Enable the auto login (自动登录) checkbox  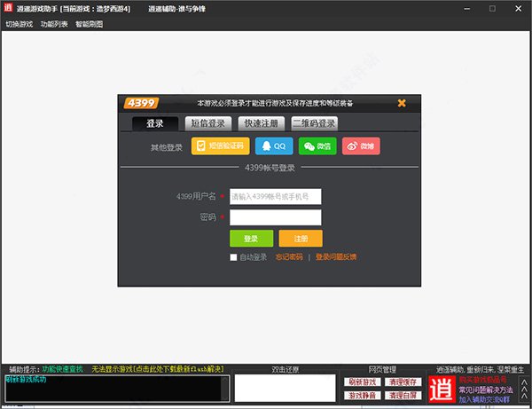(x=233, y=257)
